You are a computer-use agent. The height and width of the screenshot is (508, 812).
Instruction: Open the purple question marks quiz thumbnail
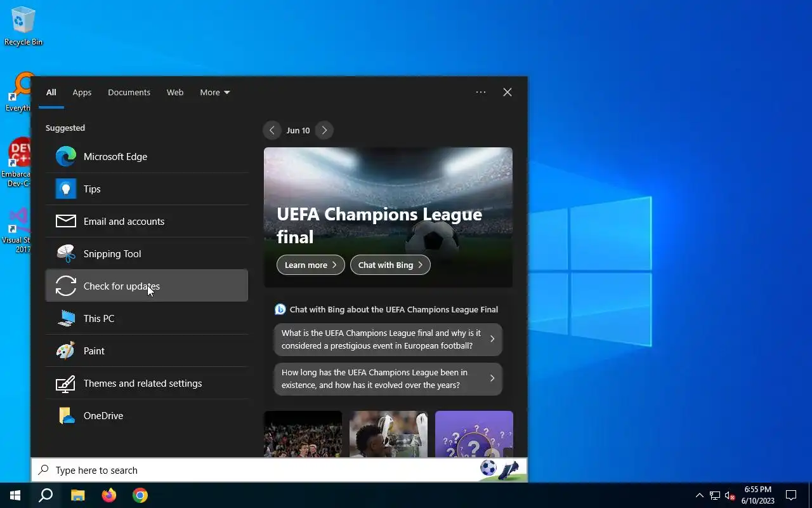pos(474,434)
